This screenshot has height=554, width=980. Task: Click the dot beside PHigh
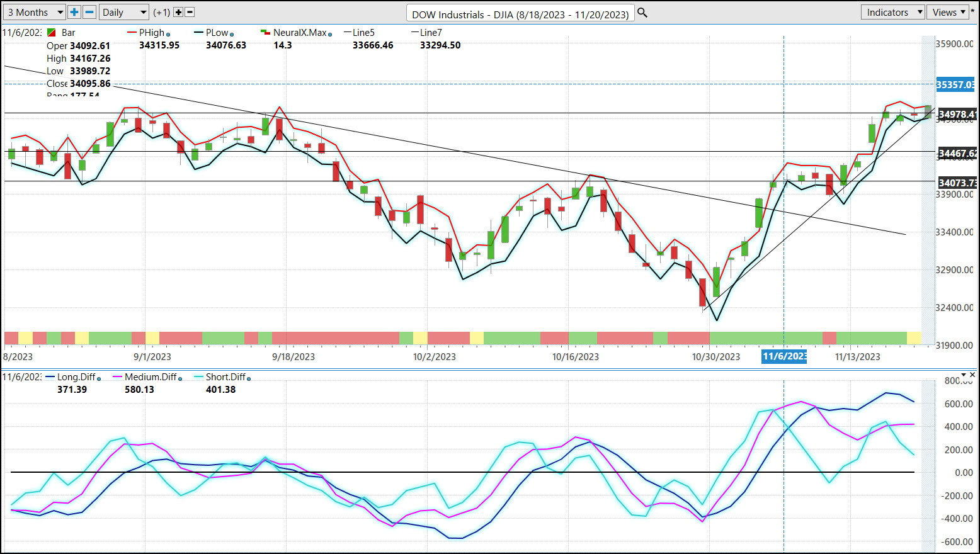(x=168, y=35)
